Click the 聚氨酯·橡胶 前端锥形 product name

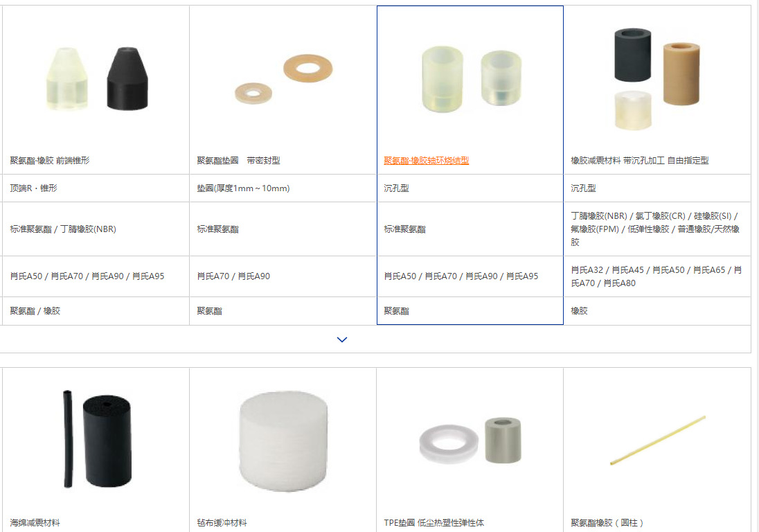[50, 160]
